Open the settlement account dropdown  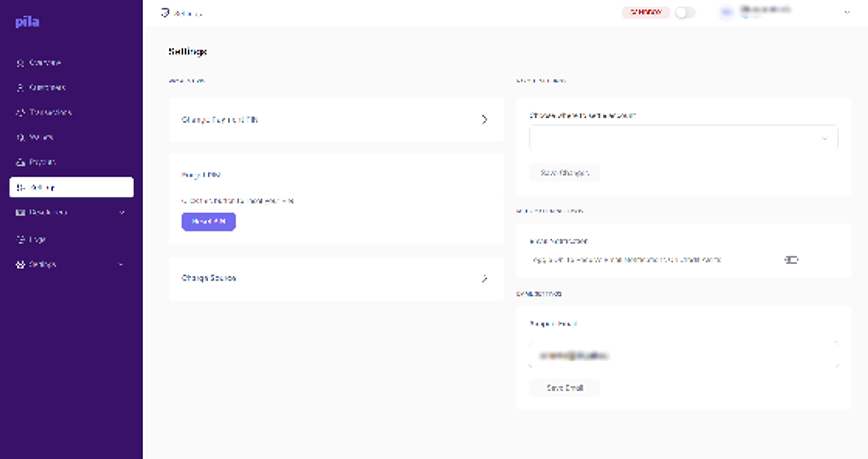(684, 138)
